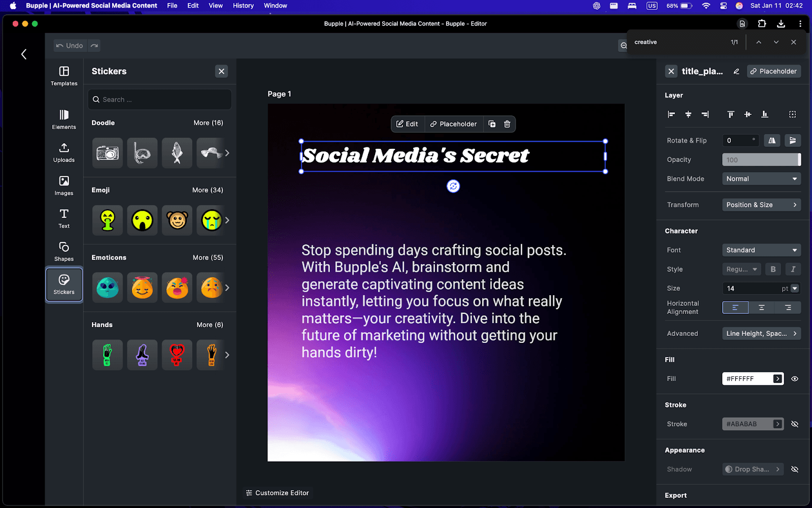Open the Edit menu
Screen dimensions: 812x508
pos(193,6)
